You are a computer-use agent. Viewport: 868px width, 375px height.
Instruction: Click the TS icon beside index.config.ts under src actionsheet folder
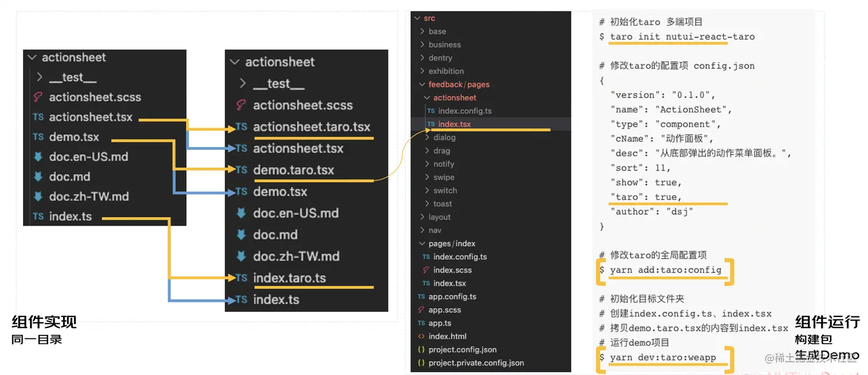(x=431, y=111)
